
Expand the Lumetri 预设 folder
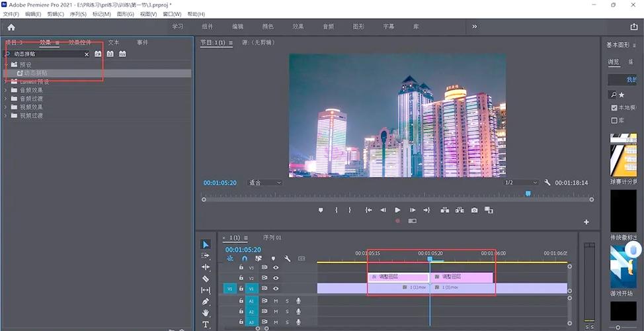coord(6,81)
